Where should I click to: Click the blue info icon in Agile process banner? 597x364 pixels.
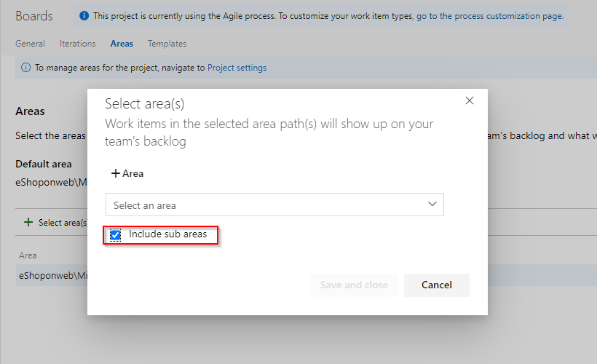[84, 15]
